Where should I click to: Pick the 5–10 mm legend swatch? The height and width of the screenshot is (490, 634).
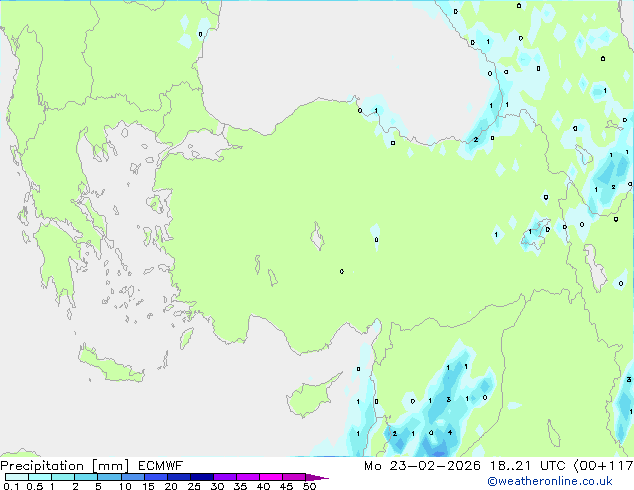(x=109, y=477)
